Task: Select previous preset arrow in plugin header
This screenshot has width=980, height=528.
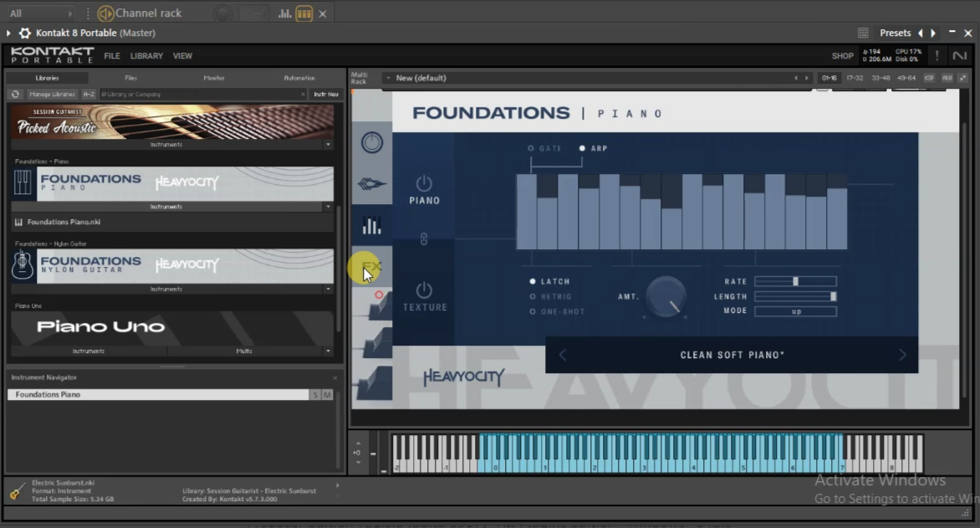Action: click(920, 33)
